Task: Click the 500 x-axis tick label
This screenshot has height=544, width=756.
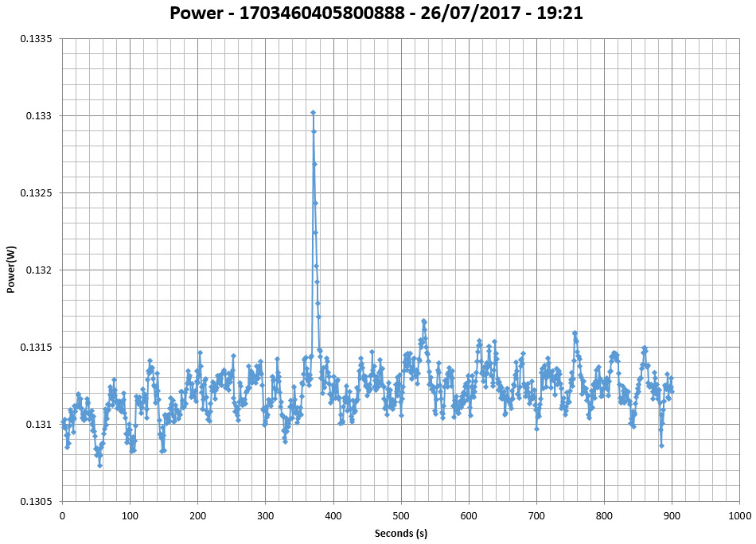Action: (401, 516)
